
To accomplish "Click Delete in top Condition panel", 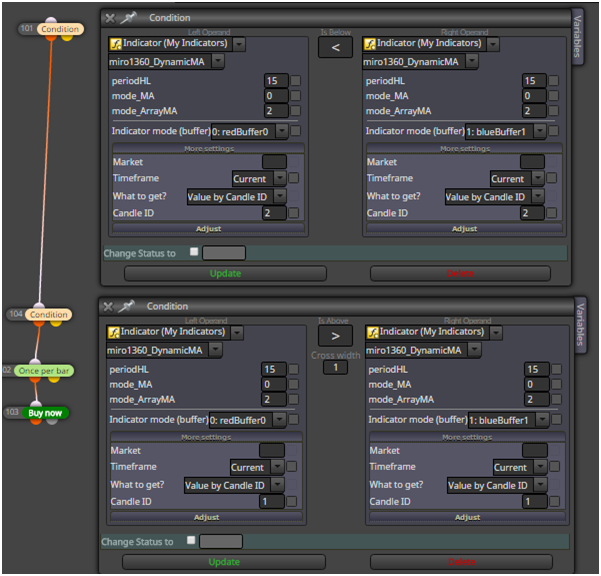I will click(x=460, y=274).
